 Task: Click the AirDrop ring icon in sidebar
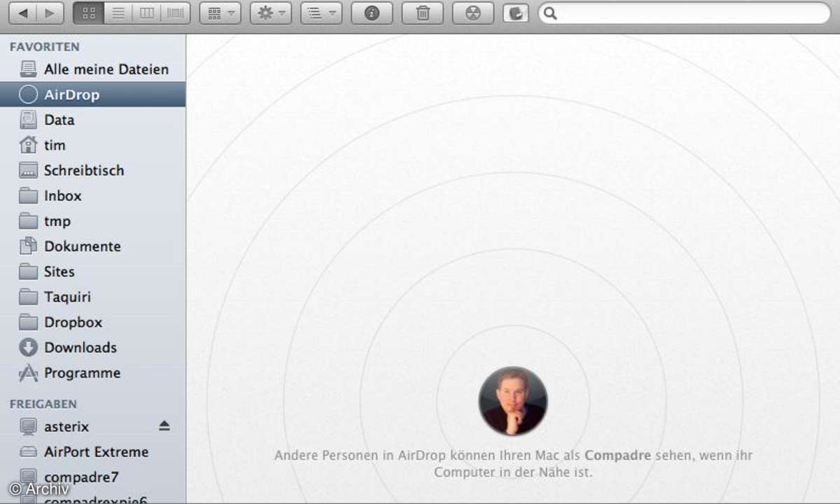(x=28, y=94)
